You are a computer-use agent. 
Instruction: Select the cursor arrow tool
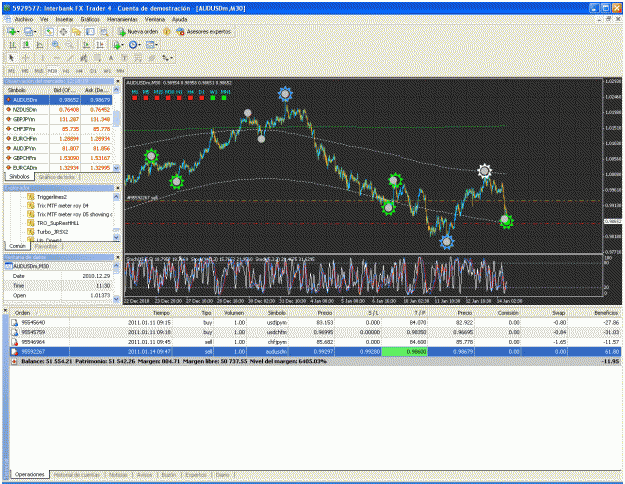point(12,58)
